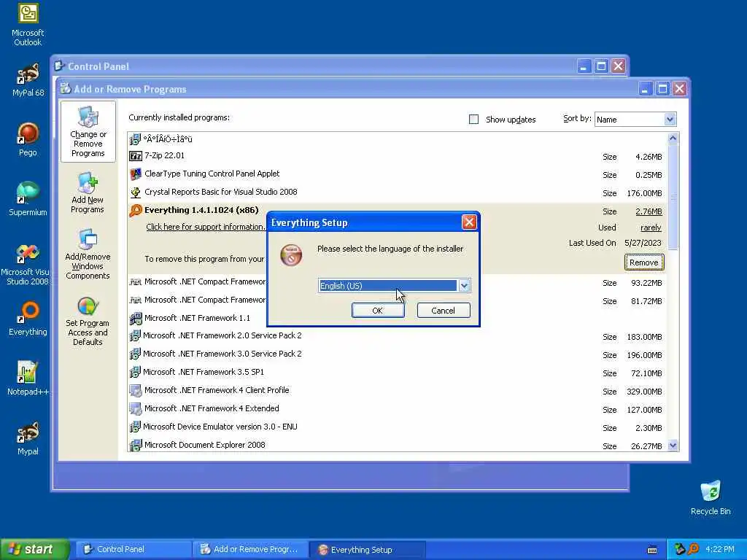Switch to Add or Remove Programs taskbar item
Viewport: 747px width, 560px height.
click(x=250, y=550)
